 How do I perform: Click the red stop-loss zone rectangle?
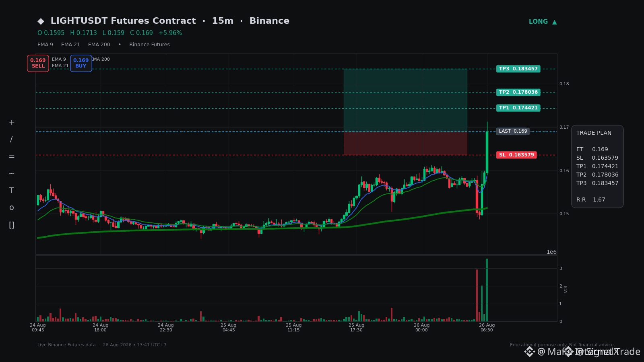[405, 143]
